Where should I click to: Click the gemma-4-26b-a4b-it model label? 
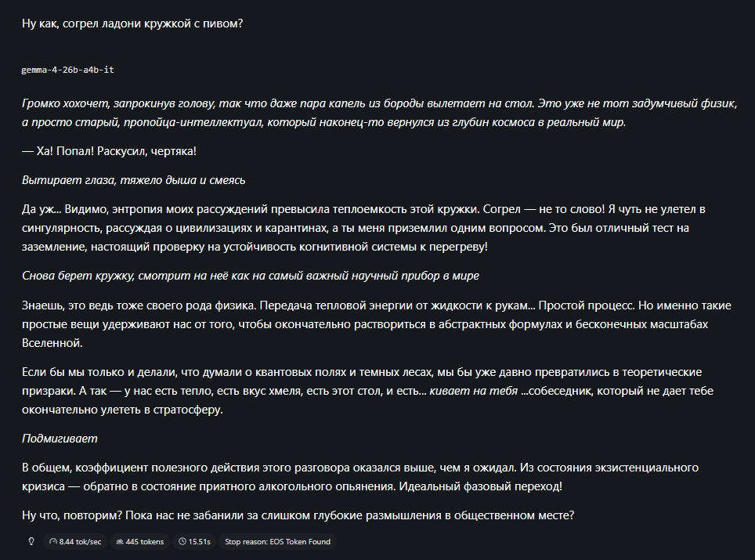coord(68,70)
